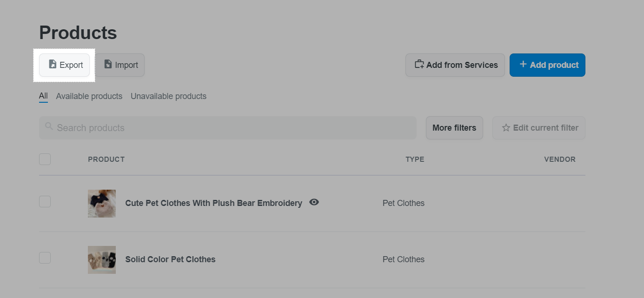Screen dimensions: 644x298
Task: Click the Solid Color Pet Clothes thumbnail
Action: pyautogui.click(x=102, y=260)
